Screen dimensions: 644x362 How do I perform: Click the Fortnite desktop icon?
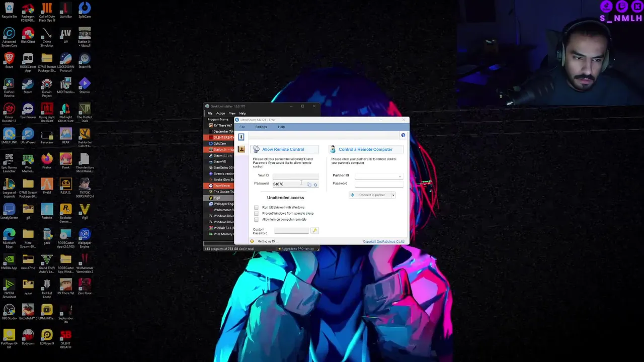click(47, 211)
